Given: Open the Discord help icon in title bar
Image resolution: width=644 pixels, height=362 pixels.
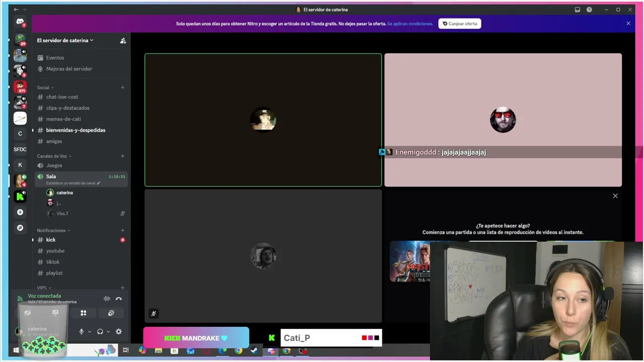Looking at the screenshot, I should pyautogui.click(x=589, y=10).
